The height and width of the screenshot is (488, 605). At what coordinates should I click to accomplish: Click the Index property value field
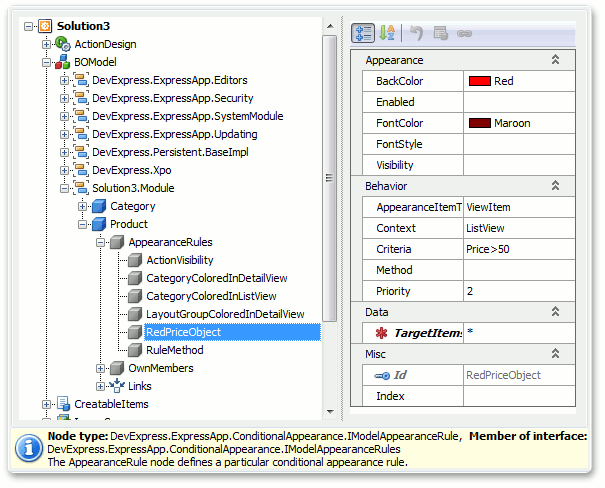pyautogui.click(x=519, y=396)
